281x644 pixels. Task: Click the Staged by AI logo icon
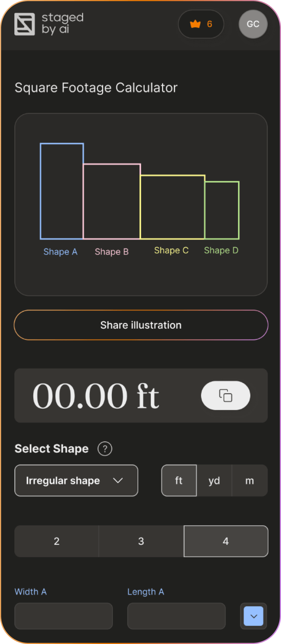[25, 24]
